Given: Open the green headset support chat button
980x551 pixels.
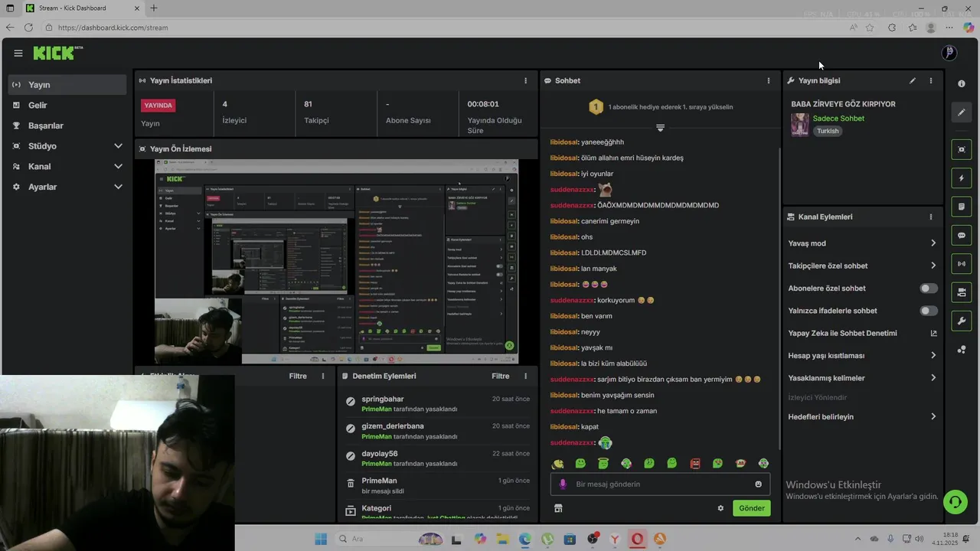Looking at the screenshot, I should [x=955, y=502].
